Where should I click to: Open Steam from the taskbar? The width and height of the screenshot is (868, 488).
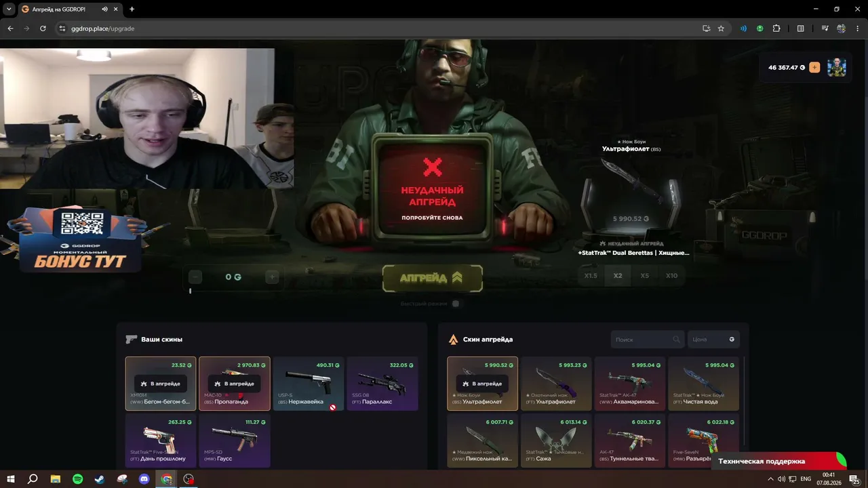point(100,479)
